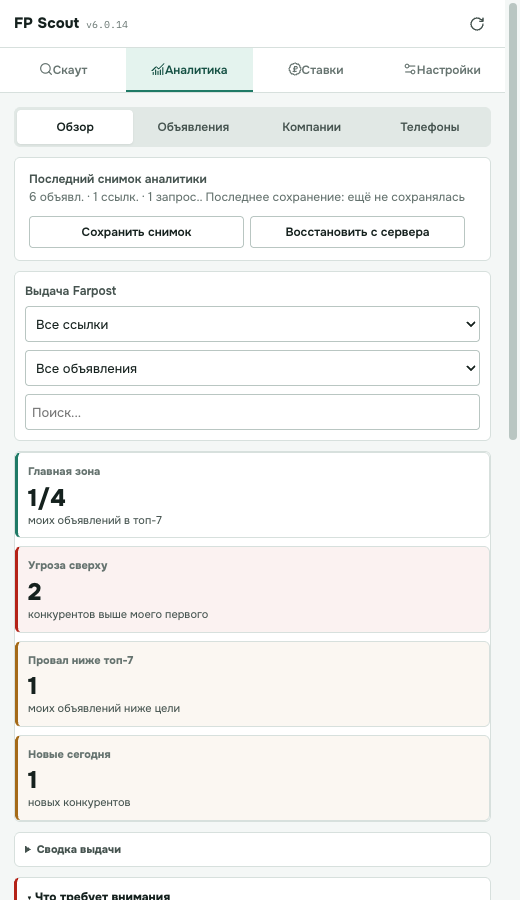The image size is (520, 900).
Task: Open the Все ссылки dropdown
Action: click(253, 324)
